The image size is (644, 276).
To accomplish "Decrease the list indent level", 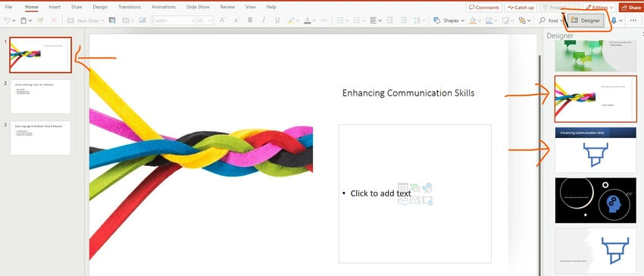I will tap(389, 20).
